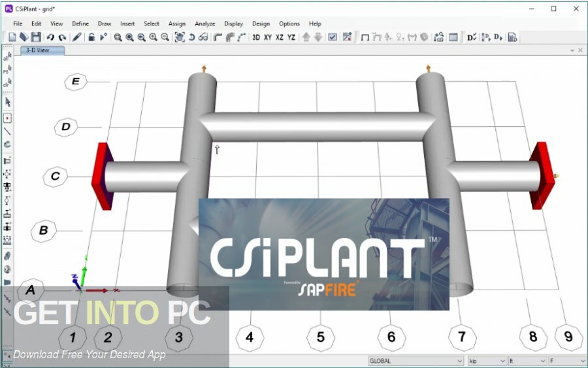Open the Help menu

point(315,24)
